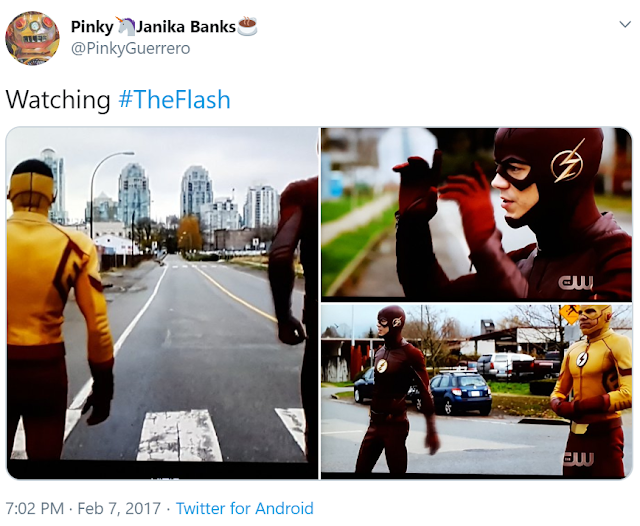The height and width of the screenshot is (526, 640).
Task: Click the CW logo in the close-up photo
Action: 576,282
